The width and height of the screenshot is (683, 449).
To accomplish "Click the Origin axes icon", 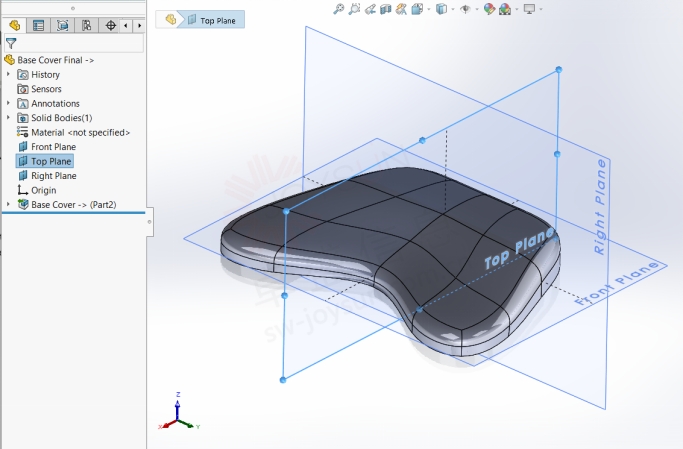I will [23, 190].
